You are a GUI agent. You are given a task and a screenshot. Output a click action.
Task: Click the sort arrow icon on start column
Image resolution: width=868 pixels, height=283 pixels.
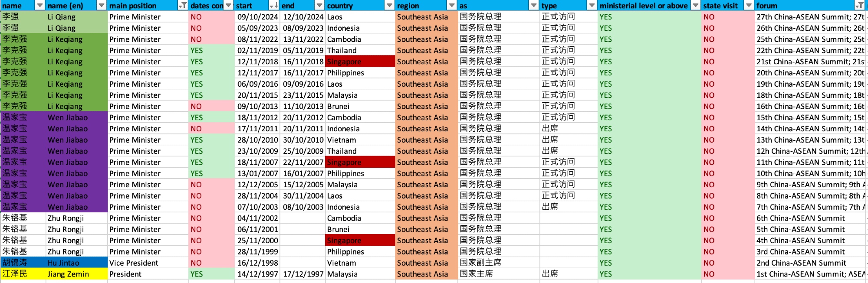274,6
